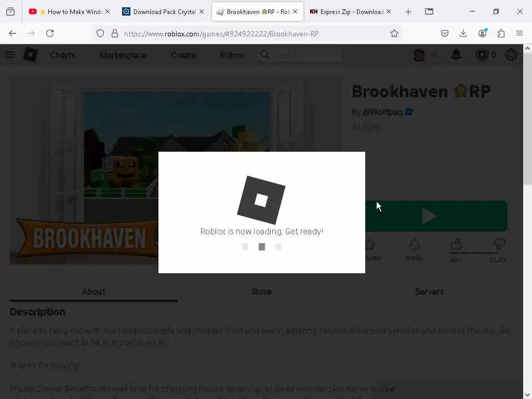This screenshot has height=399, width=532.
Task: Go forward to next page
Action: point(31,33)
